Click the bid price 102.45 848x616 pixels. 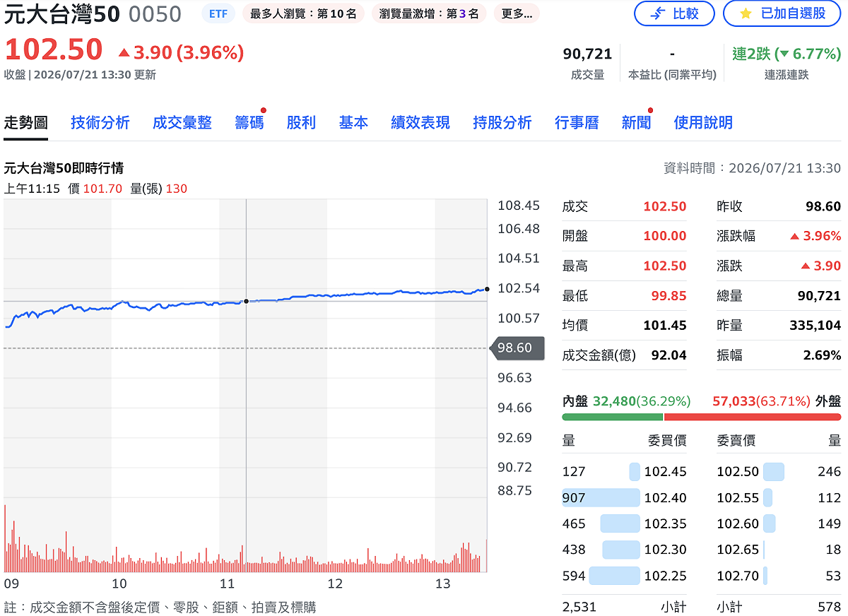coord(665,472)
